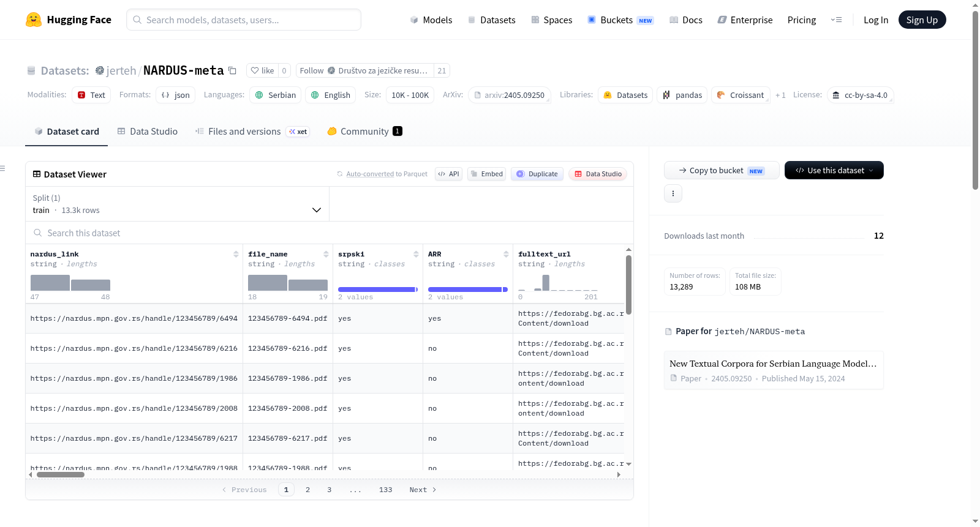The image size is (980, 527).
Task: Copy the NARDUS-meta dataset name icon
Action: (232, 70)
